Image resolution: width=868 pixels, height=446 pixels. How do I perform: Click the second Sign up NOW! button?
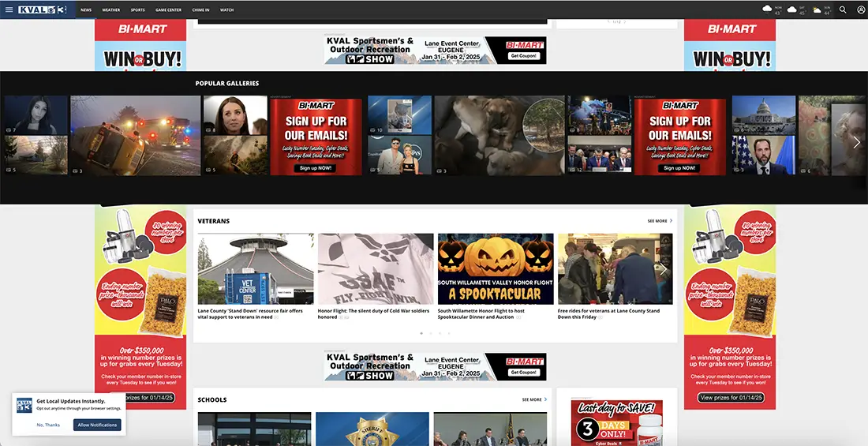coord(679,168)
